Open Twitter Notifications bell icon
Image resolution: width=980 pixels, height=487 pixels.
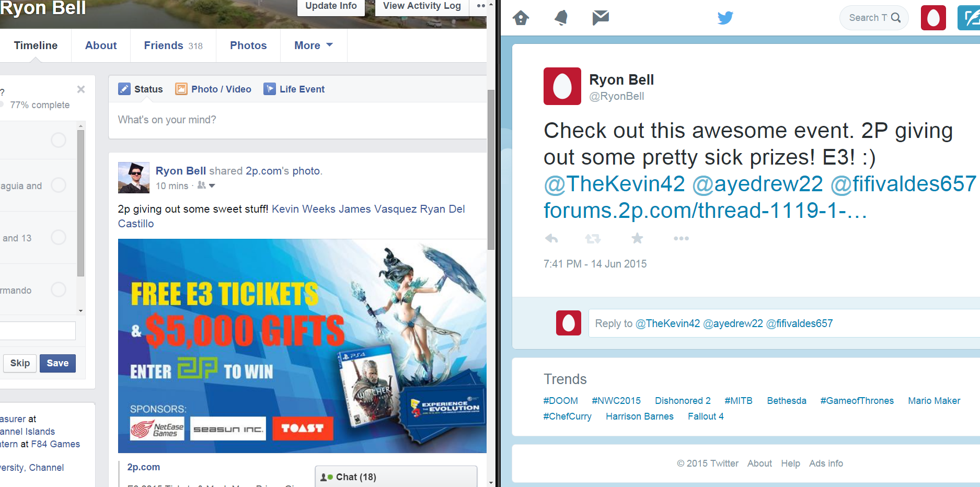561,18
